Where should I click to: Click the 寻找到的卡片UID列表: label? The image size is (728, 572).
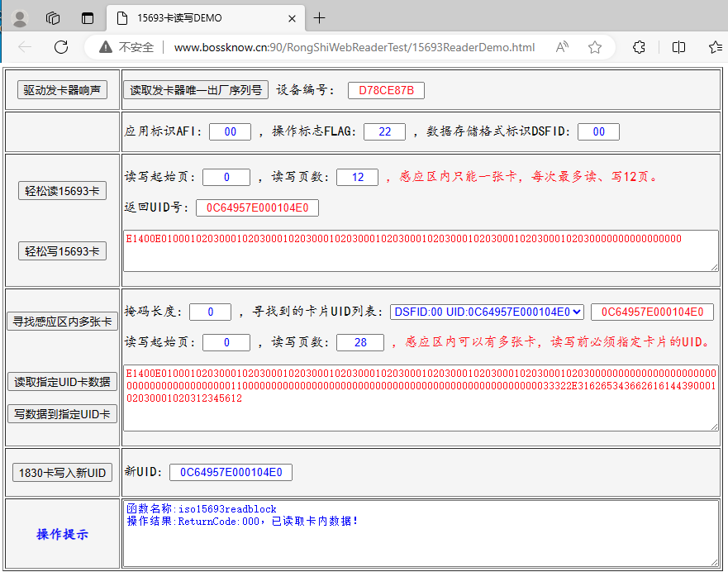[317, 312]
